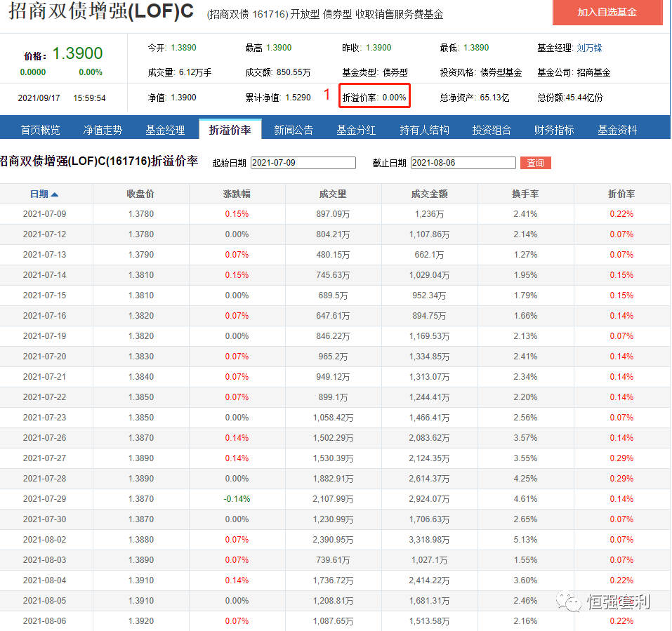Screen dimensions: 672x631
Task: Click the 成交额 850.55万 value
Action: pos(277,72)
